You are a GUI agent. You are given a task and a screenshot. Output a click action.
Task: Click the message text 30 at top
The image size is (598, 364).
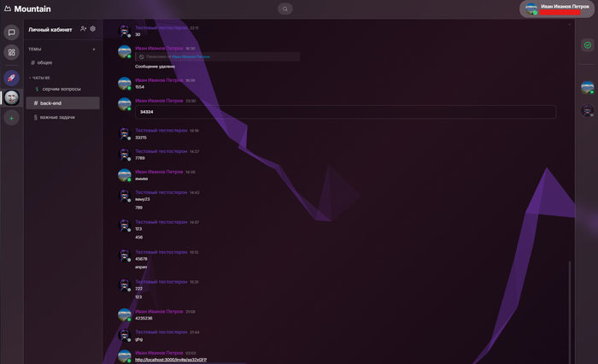pos(138,34)
